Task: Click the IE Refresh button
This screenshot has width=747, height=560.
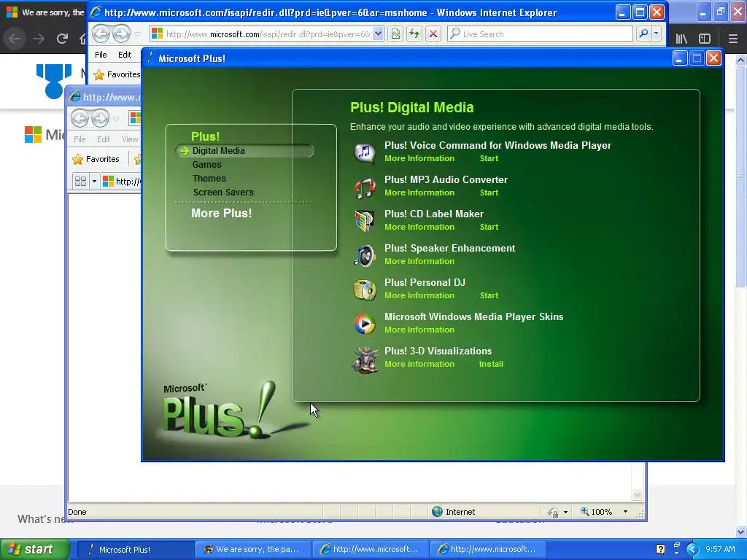Action: [414, 34]
